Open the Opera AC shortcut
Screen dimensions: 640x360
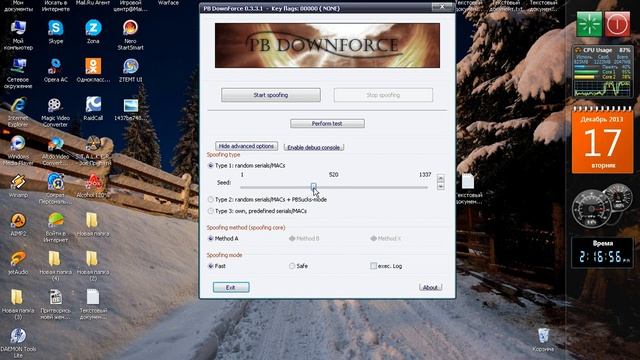coord(56,70)
